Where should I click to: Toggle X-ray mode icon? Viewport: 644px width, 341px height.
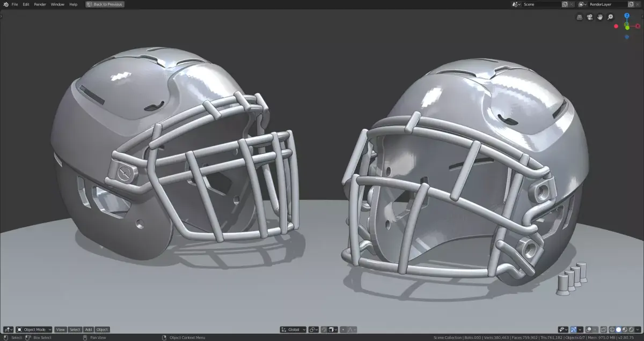[604, 330]
